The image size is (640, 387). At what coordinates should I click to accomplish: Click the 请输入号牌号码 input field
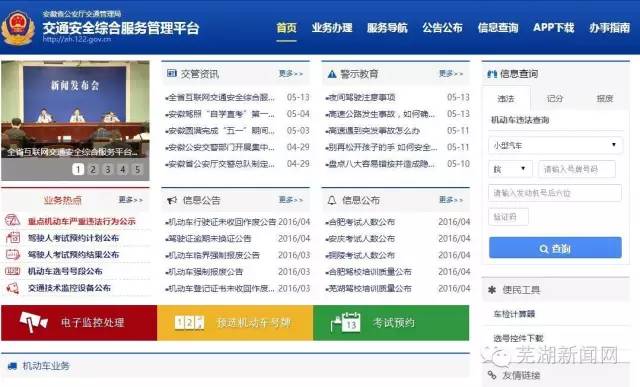pyautogui.click(x=577, y=169)
